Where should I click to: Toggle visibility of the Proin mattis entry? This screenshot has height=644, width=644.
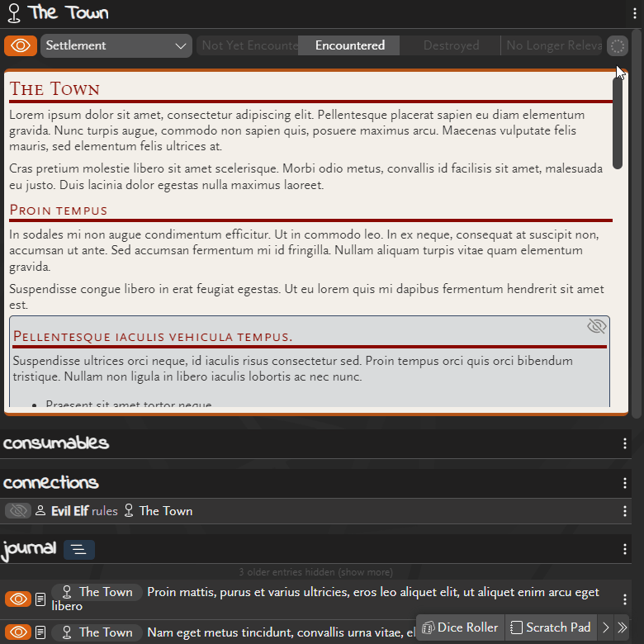pos(17,599)
